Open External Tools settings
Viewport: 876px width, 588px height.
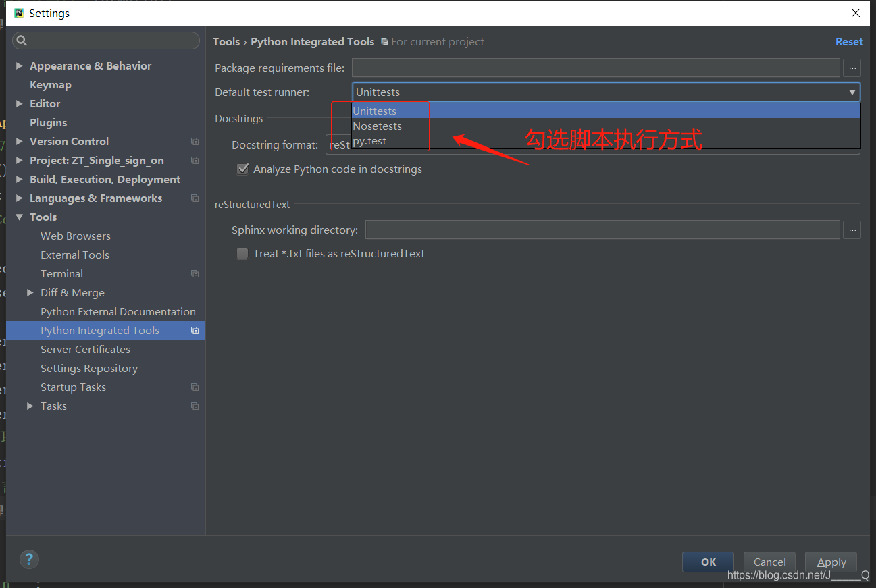[75, 255]
